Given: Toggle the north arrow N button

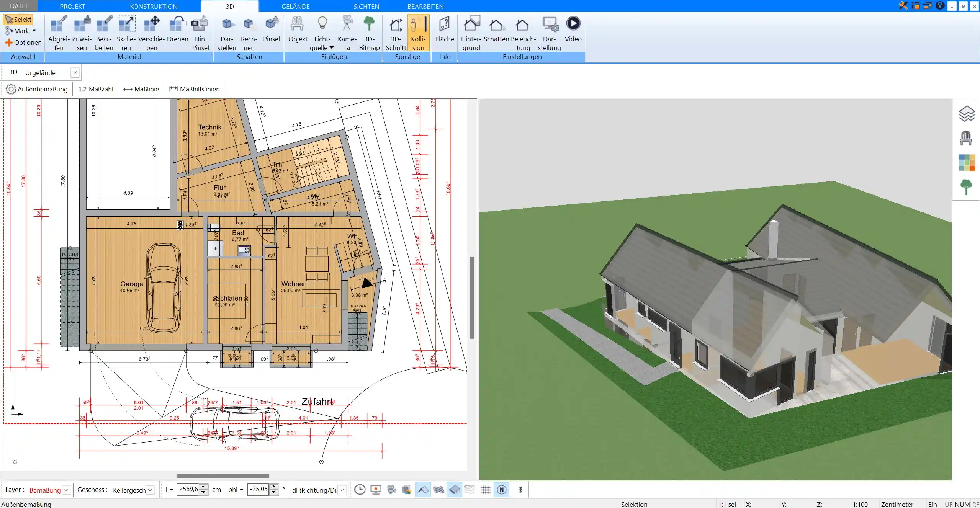Looking at the screenshot, I should [x=502, y=490].
